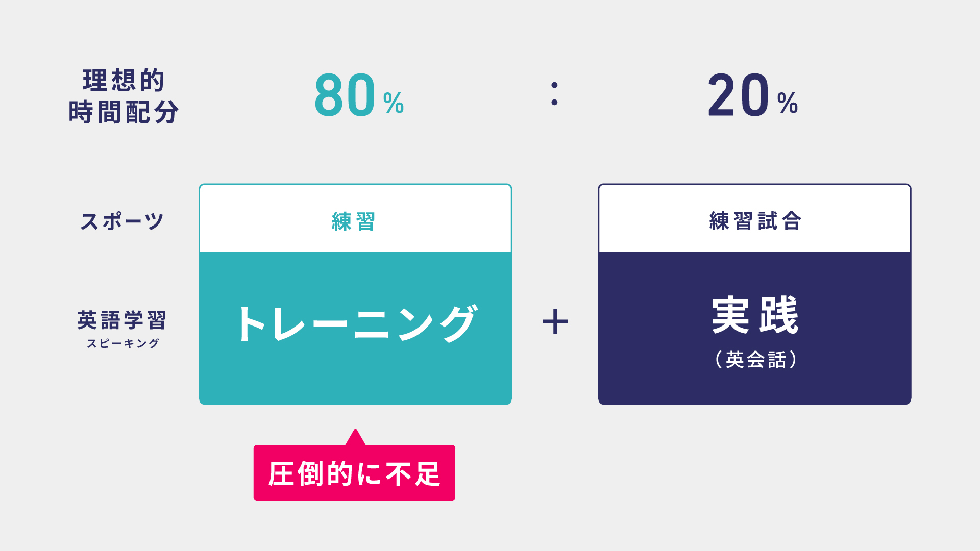Image resolution: width=980 pixels, height=551 pixels.
Task: Click the "時間配分" heading text line
Action: (124, 112)
